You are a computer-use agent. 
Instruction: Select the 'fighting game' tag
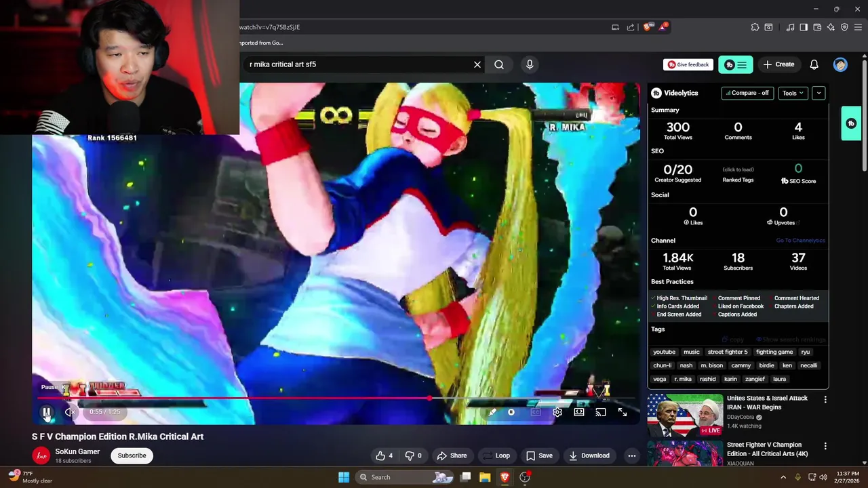click(x=774, y=352)
